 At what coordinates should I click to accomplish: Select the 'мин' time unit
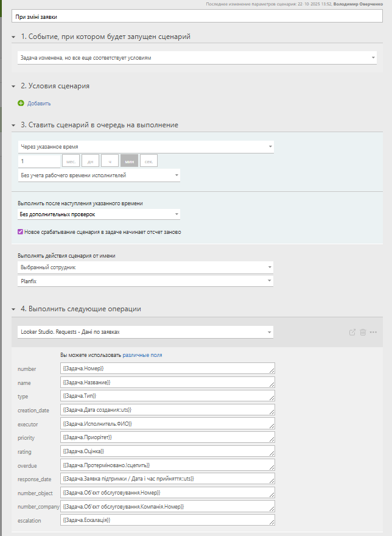(x=129, y=161)
